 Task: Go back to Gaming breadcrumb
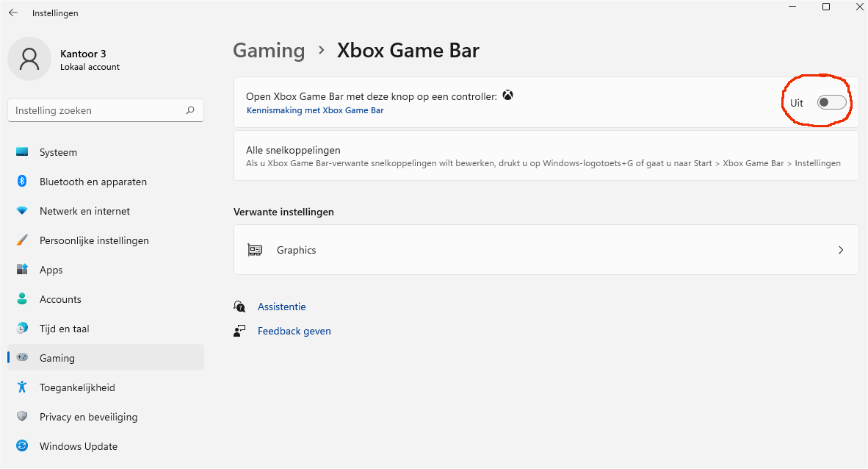pos(269,51)
